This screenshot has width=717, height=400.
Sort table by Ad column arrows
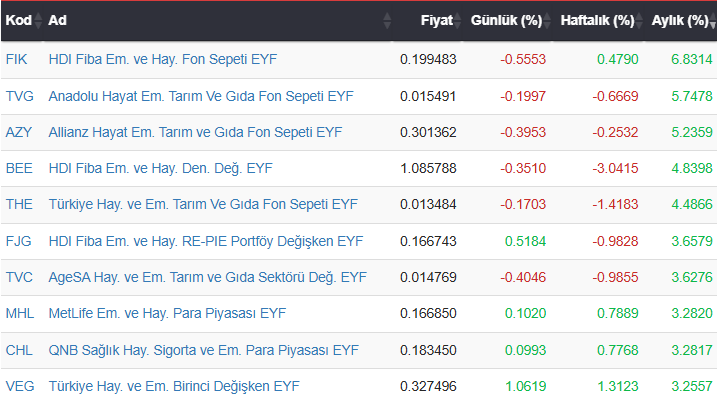click(x=387, y=21)
